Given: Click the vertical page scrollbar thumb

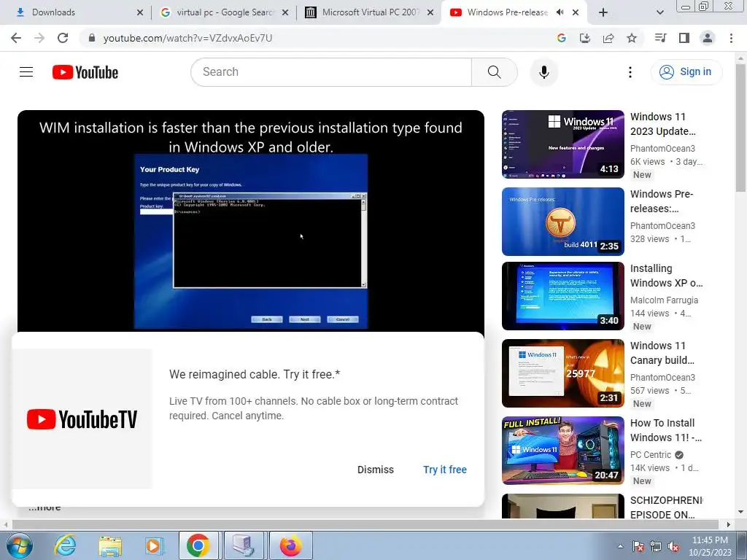Looking at the screenshot, I should (x=740, y=128).
